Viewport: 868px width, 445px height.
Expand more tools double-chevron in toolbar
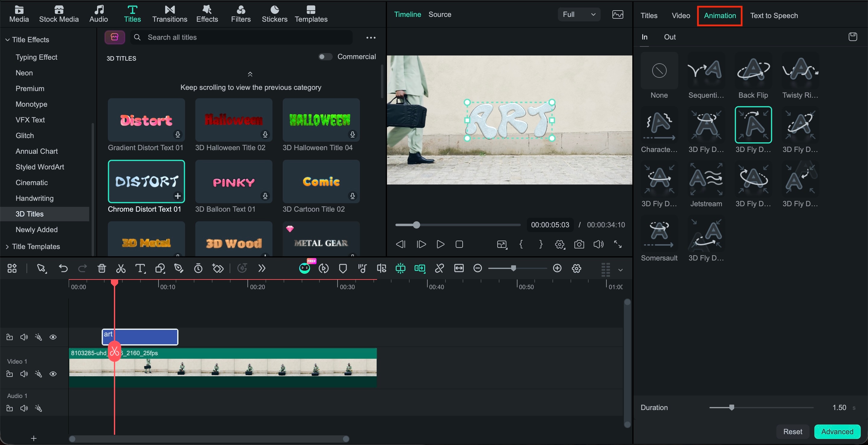[262, 268]
